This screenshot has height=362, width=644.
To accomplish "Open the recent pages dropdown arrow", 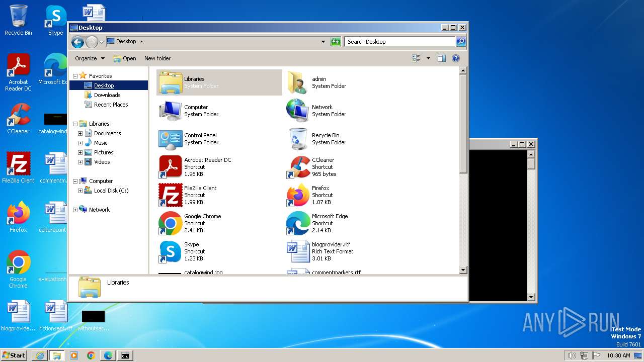I will (x=102, y=42).
